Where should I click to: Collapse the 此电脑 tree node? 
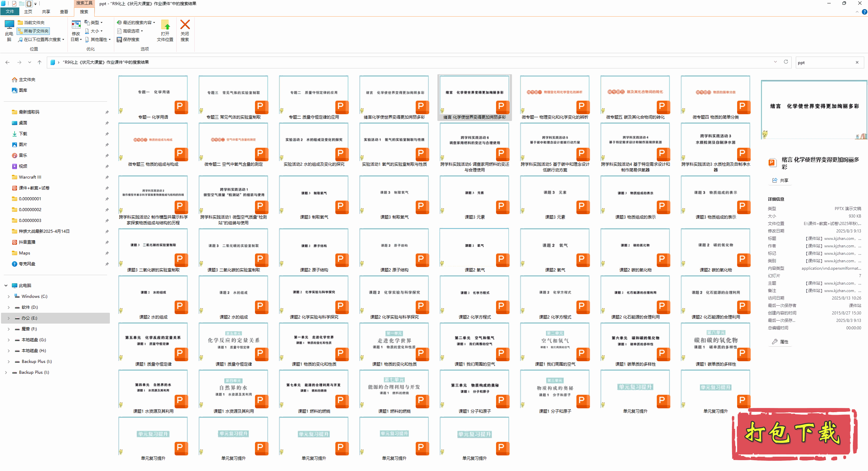click(x=6, y=286)
